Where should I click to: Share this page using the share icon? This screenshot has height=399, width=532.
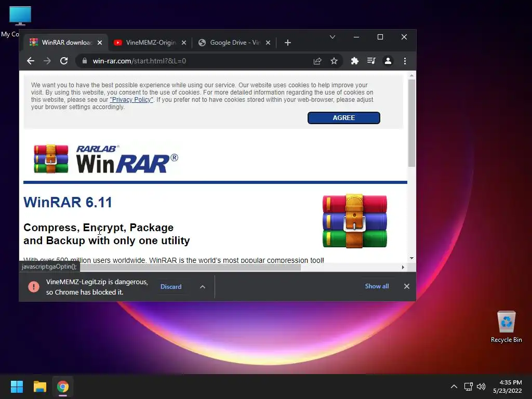click(317, 61)
